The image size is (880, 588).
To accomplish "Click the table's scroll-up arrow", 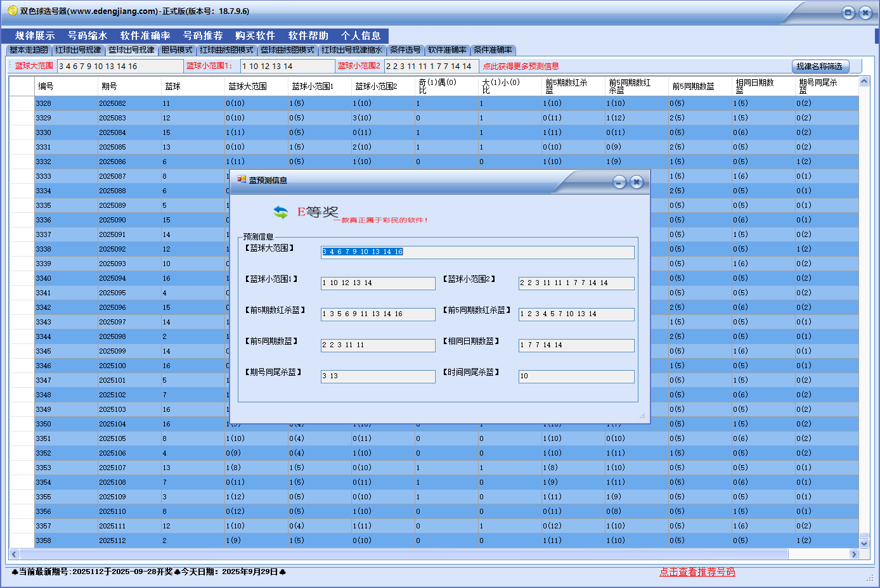I will 864,81.
